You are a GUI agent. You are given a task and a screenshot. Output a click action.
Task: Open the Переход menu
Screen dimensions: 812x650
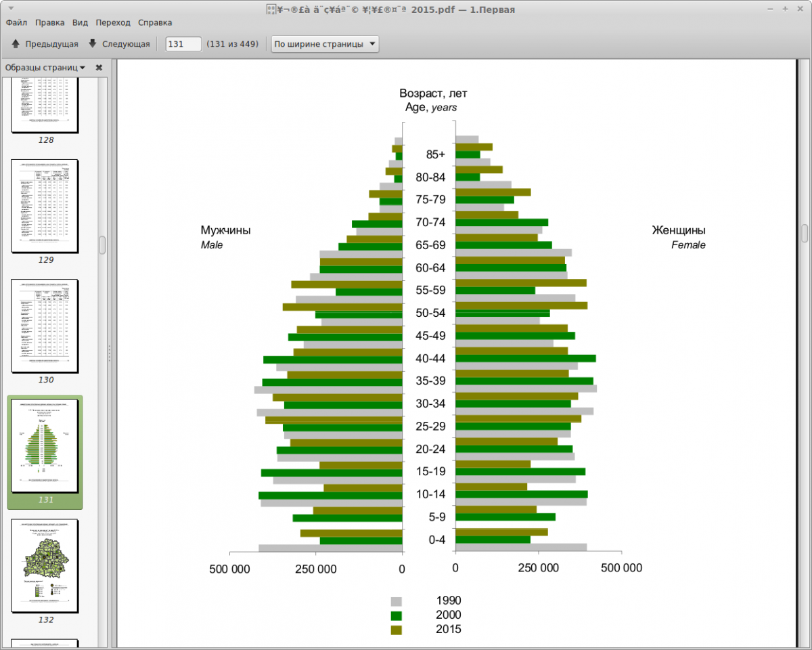click(x=113, y=22)
